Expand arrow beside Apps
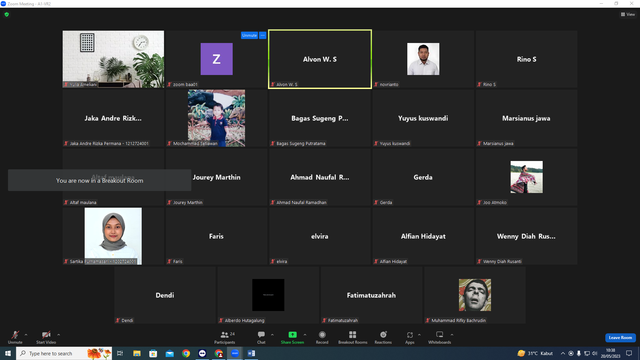640x360 pixels. 419,335
